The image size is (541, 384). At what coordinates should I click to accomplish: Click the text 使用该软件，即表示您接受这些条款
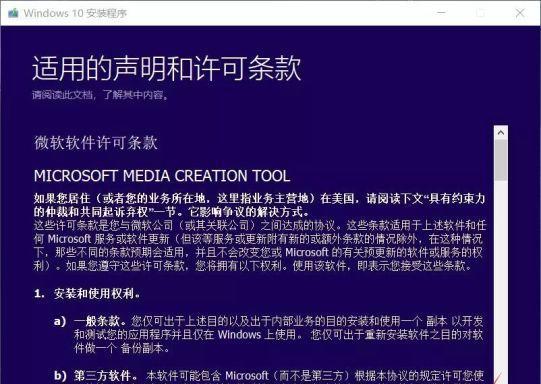[x=382, y=266]
